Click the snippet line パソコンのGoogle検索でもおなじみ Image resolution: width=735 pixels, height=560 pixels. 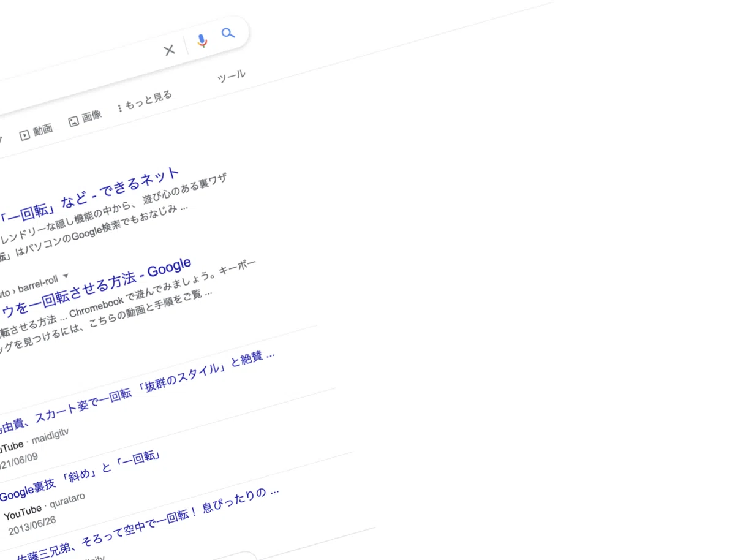94,233
